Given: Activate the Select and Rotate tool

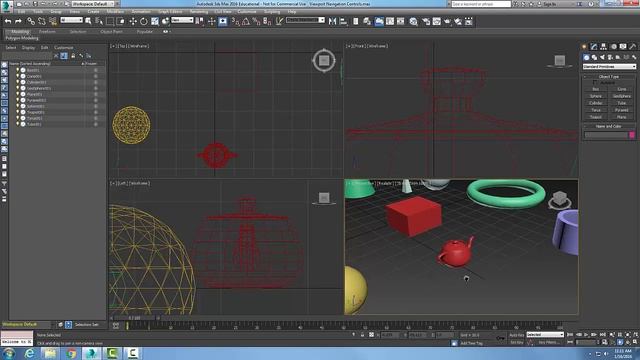Looking at the screenshot, I should [144, 21].
